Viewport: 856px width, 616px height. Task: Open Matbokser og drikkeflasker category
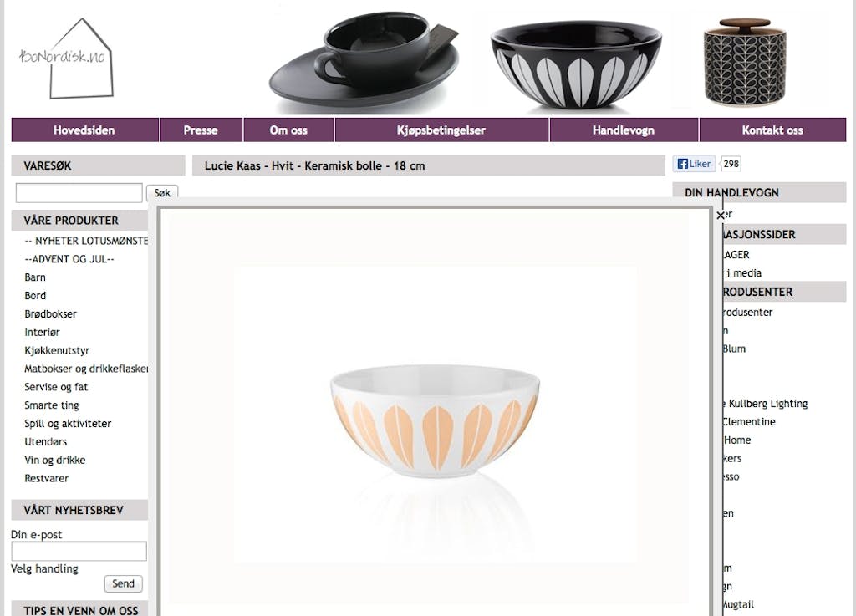click(86, 369)
